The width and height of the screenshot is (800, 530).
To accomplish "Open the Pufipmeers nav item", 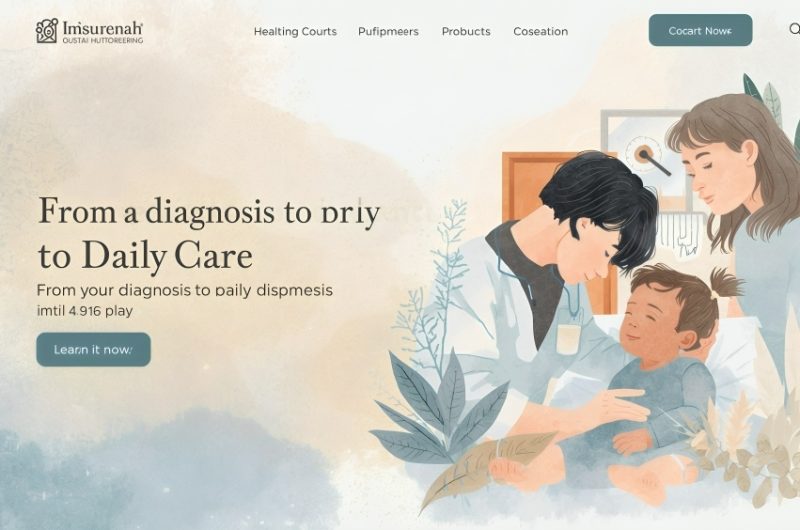I will (388, 32).
